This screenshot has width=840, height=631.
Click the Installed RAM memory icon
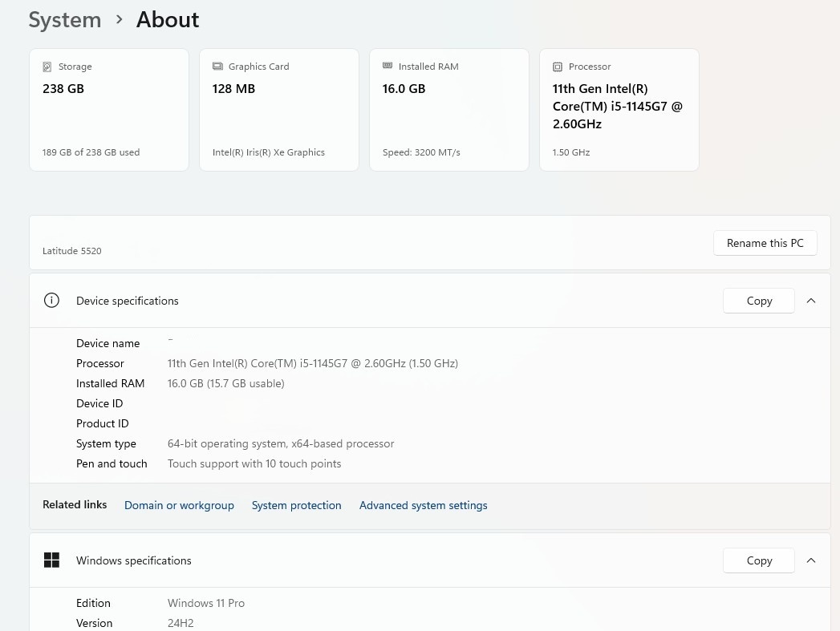[x=388, y=67]
